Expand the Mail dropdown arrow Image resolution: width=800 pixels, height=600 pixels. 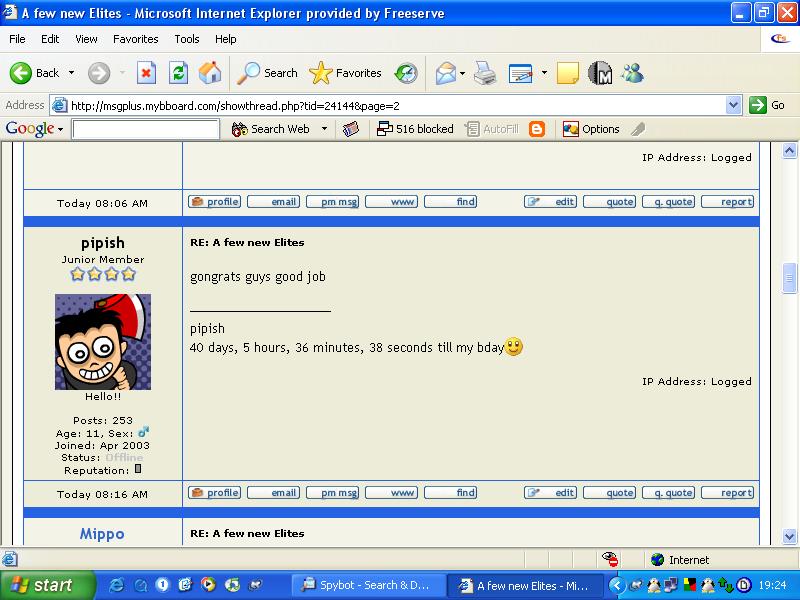pos(462,73)
